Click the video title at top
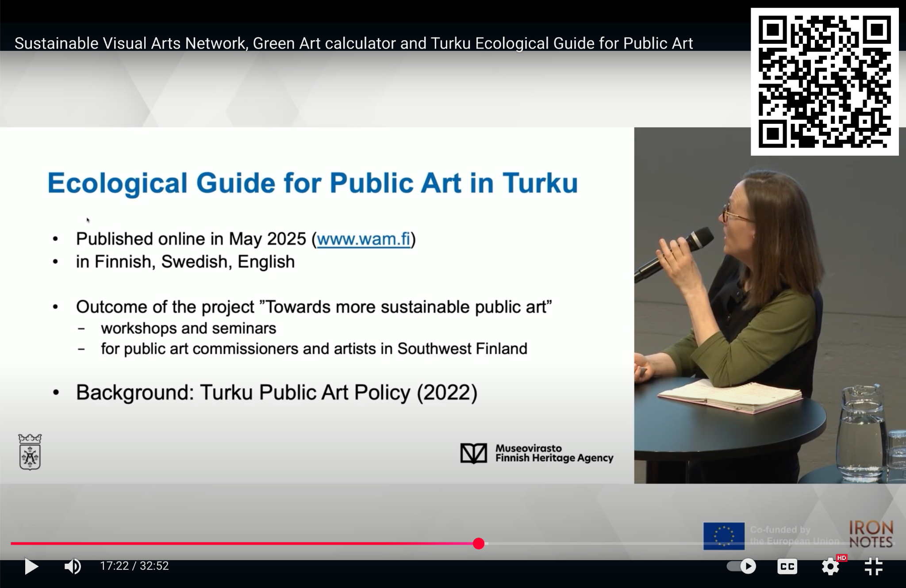The width and height of the screenshot is (906, 588). [x=353, y=43]
